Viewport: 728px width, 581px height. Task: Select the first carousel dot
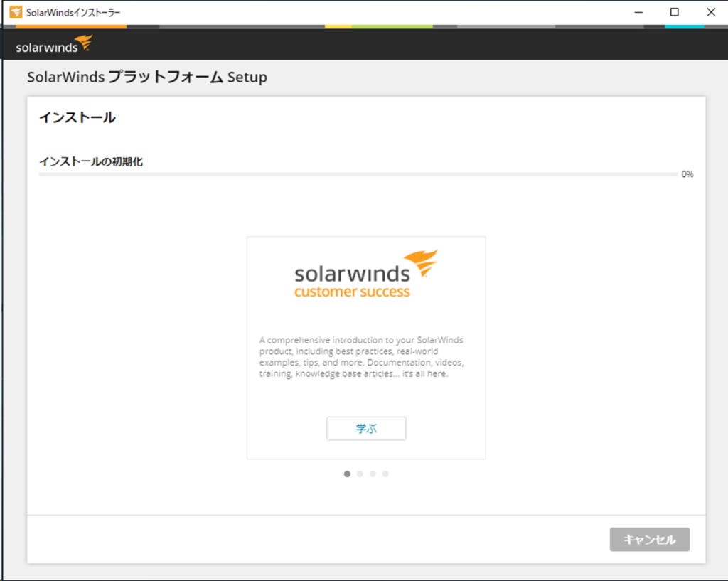(x=347, y=474)
